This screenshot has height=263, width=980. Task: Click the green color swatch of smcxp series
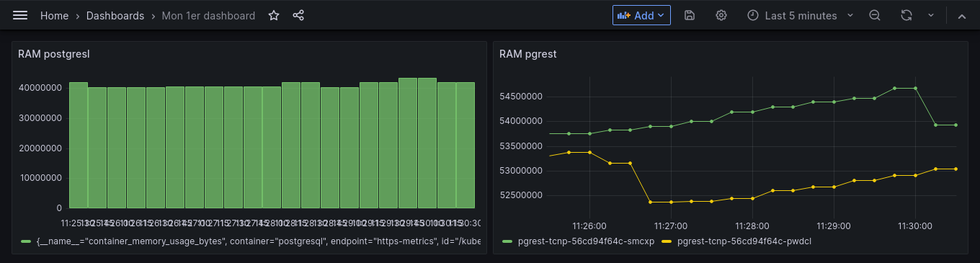[x=507, y=241]
